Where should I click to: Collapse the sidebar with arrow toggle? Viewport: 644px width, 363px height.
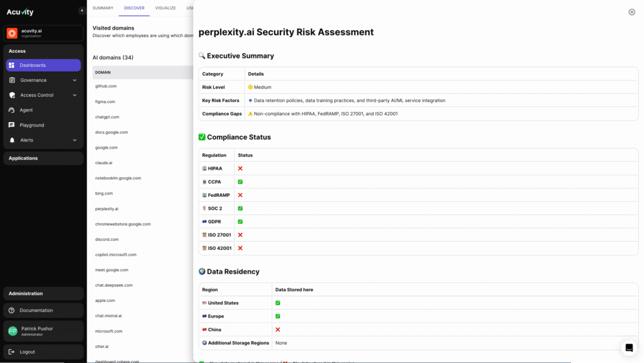pos(82,11)
